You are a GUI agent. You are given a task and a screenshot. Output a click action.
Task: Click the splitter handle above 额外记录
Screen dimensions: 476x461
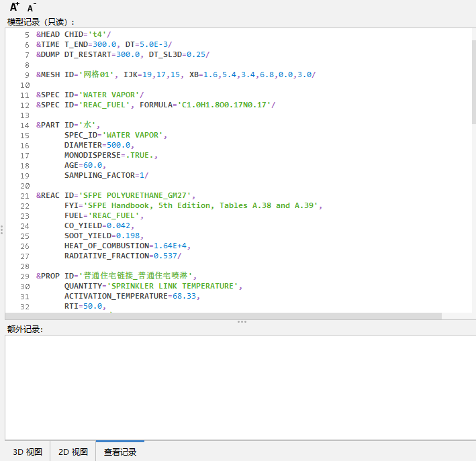(241, 322)
